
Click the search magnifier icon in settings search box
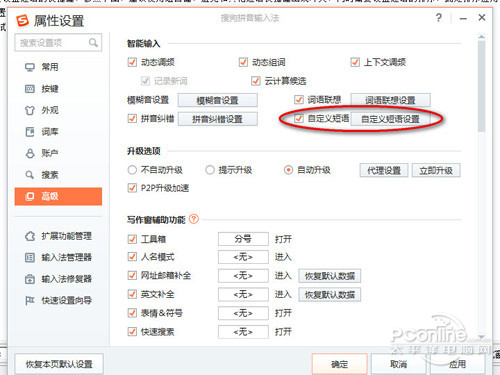click(93, 42)
